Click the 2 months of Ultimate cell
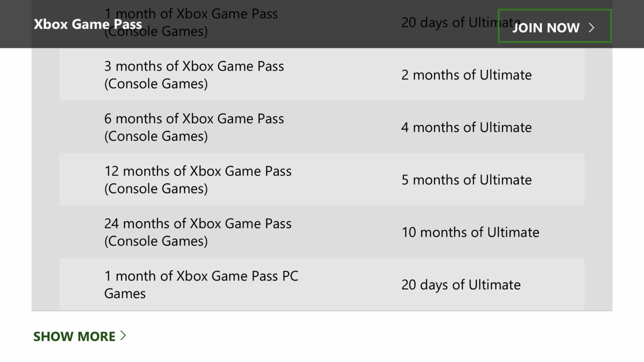Viewport: 644px width, 362px height. pyautogui.click(x=466, y=75)
